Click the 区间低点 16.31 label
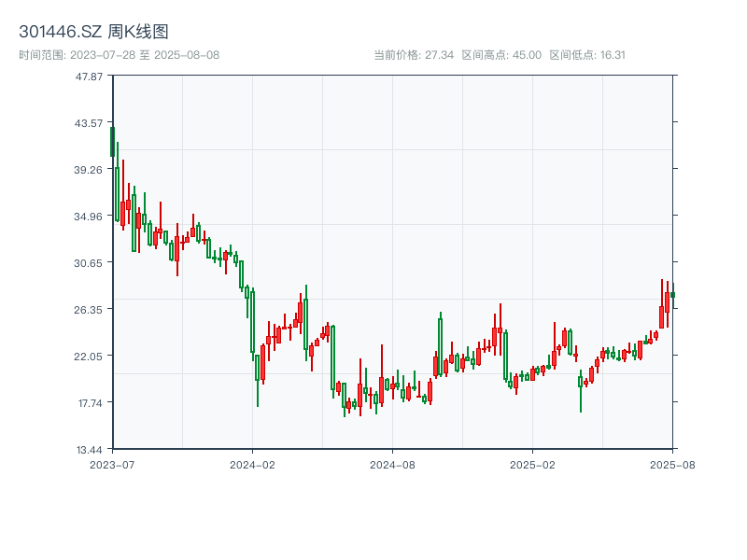747x560 pixels. pyautogui.click(x=587, y=55)
